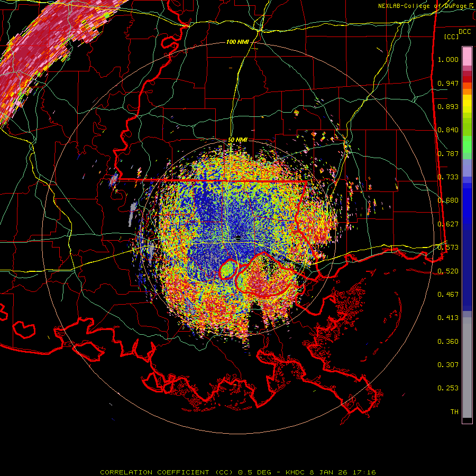Click the 50 NMI range ring label
The image size is (476, 476).
point(237,140)
